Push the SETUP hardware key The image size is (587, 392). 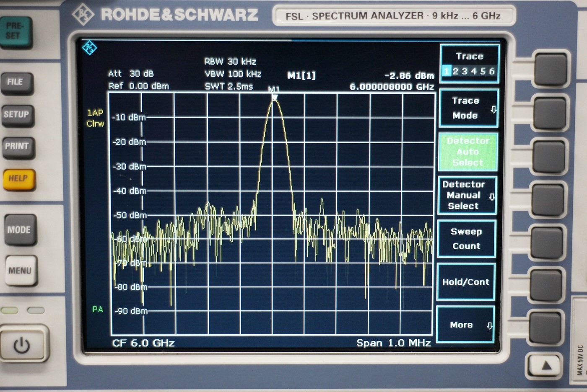[17, 115]
